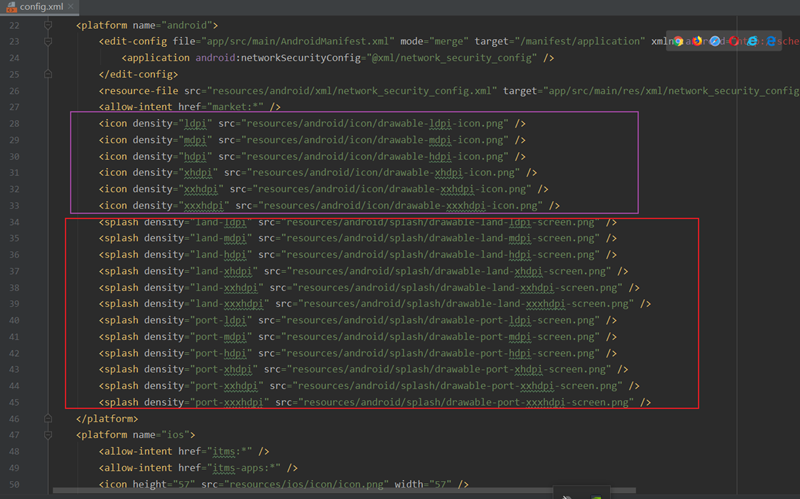
Task: Click icon density "xxhdpi" value on line 32
Action: tap(201, 189)
